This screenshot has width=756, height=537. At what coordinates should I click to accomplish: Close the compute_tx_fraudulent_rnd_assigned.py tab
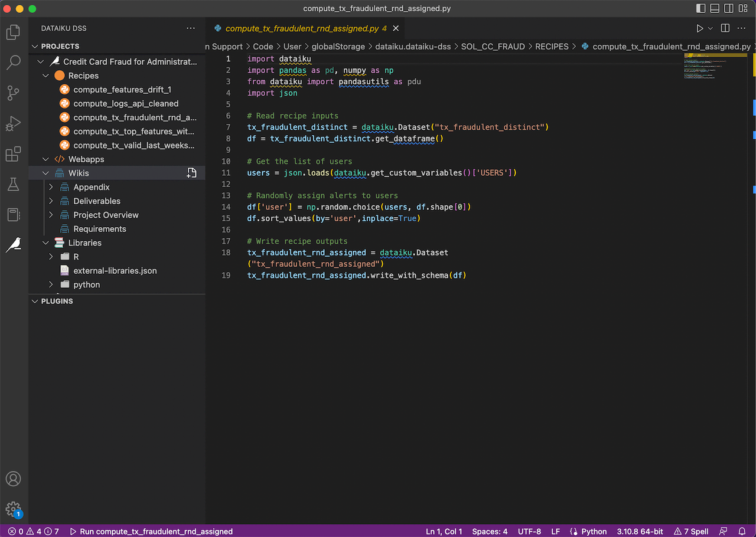pos(396,28)
